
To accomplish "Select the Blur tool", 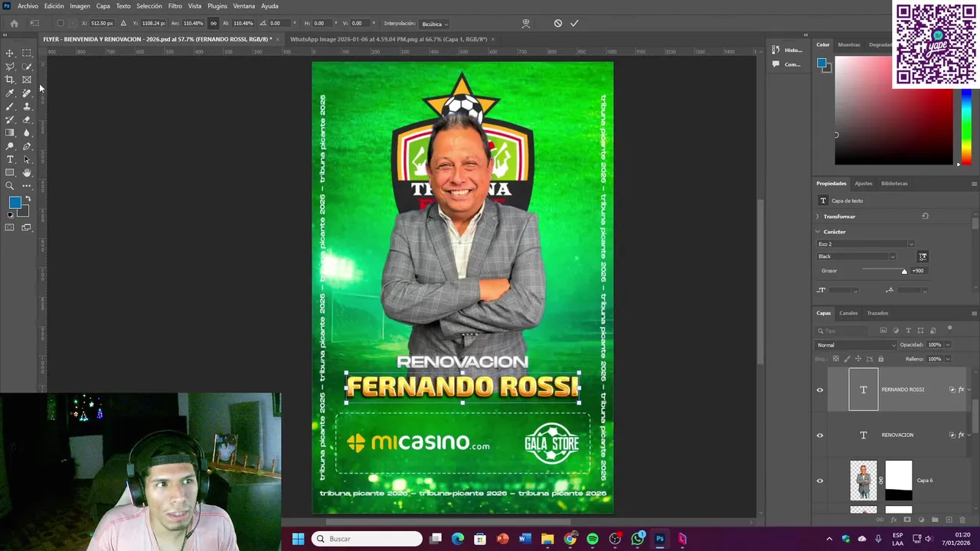I will coord(27,133).
